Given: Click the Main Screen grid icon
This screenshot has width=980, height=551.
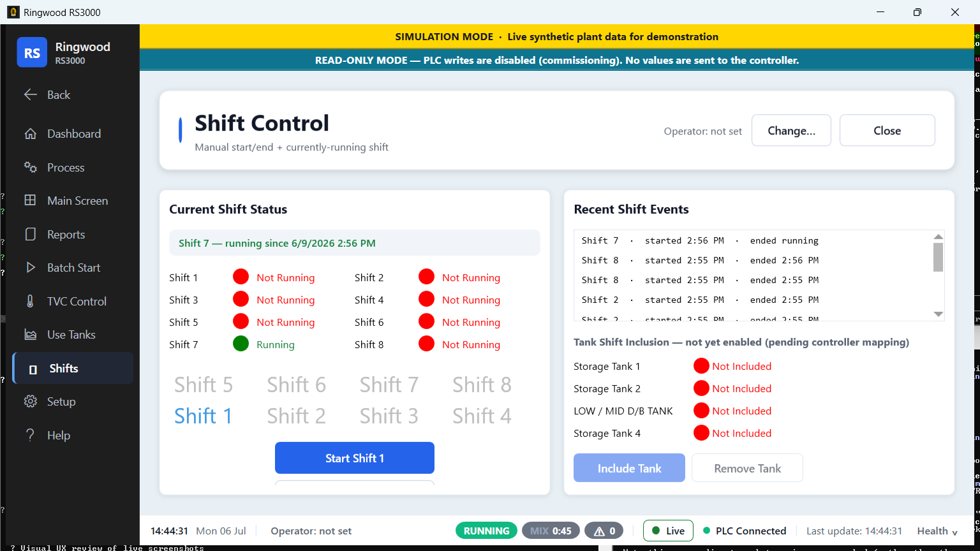Looking at the screenshot, I should click(30, 200).
